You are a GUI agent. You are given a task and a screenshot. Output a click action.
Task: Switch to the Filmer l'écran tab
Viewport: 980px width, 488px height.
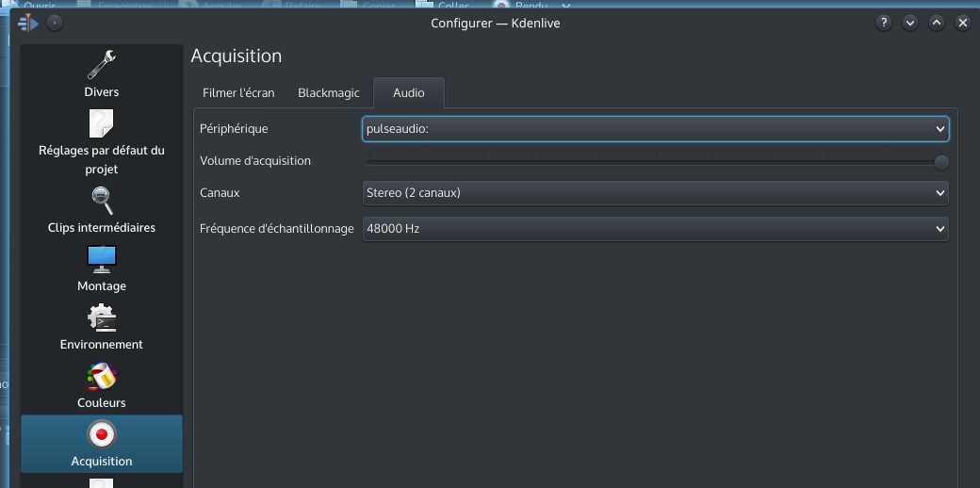[x=238, y=93]
